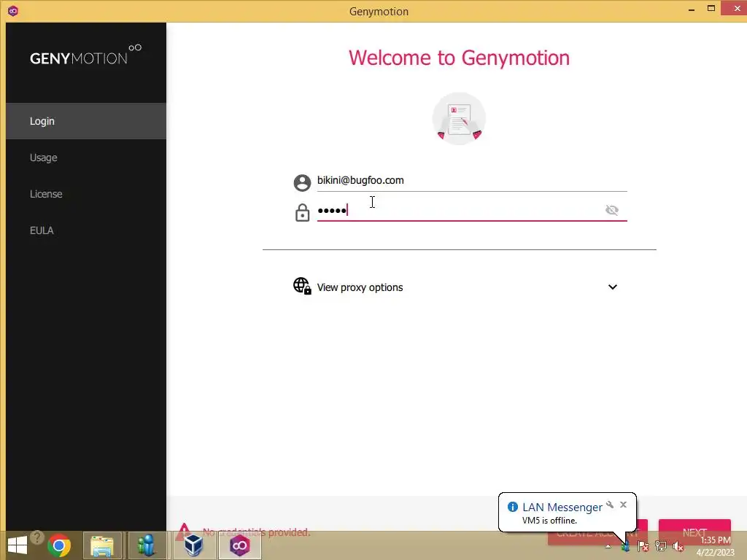Select Genymotion taskbar button

tap(239, 545)
